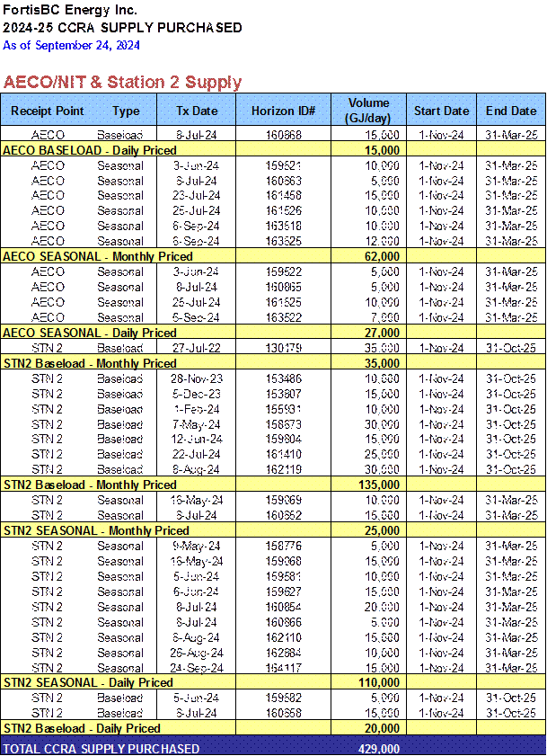Click the 'As of September 24, 2024' date line

click(71, 45)
